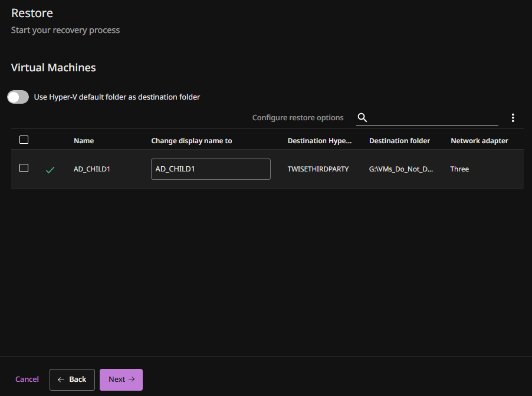Focus the virtual machine search field
This screenshot has height=396, width=532.
click(x=434, y=118)
